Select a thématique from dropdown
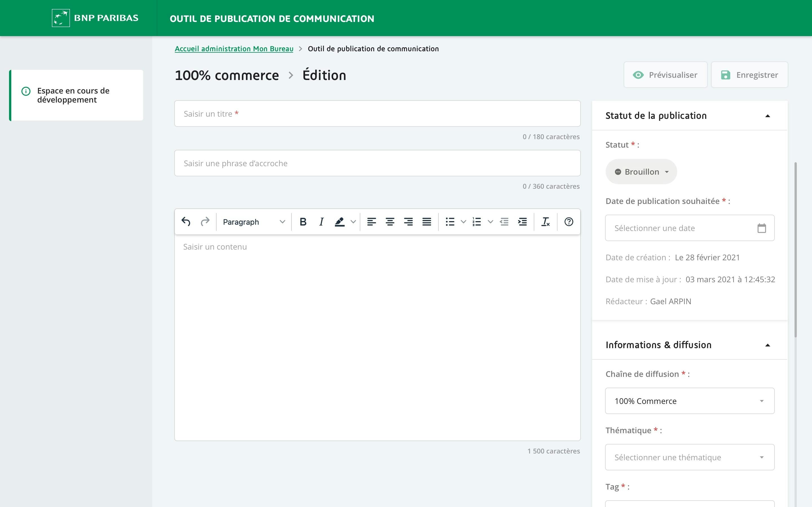Viewport: 812px width, 507px height. coord(690,457)
